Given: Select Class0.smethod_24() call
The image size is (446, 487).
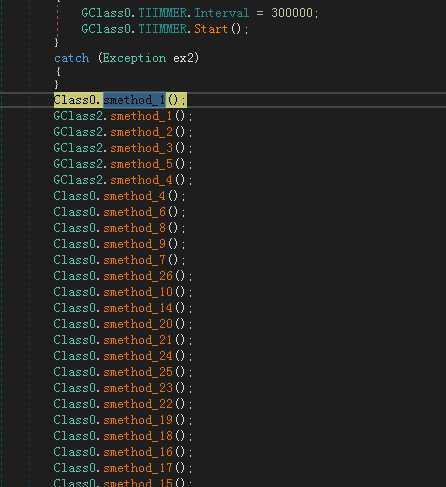Looking at the screenshot, I should click(123, 356).
